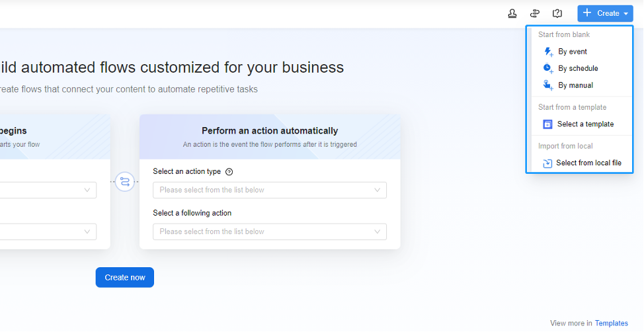The width and height of the screenshot is (644, 332).
Task: Click the clock By schedule icon
Action: pyautogui.click(x=547, y=68)
